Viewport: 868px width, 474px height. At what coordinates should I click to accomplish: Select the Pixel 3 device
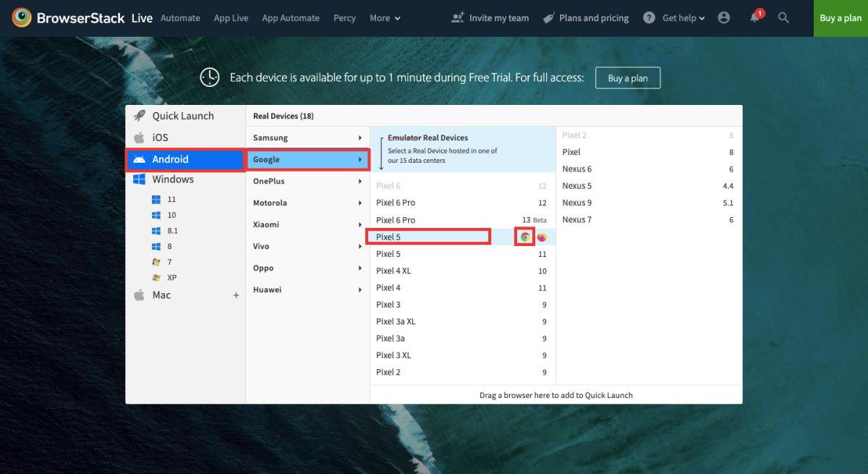point(461,305)
